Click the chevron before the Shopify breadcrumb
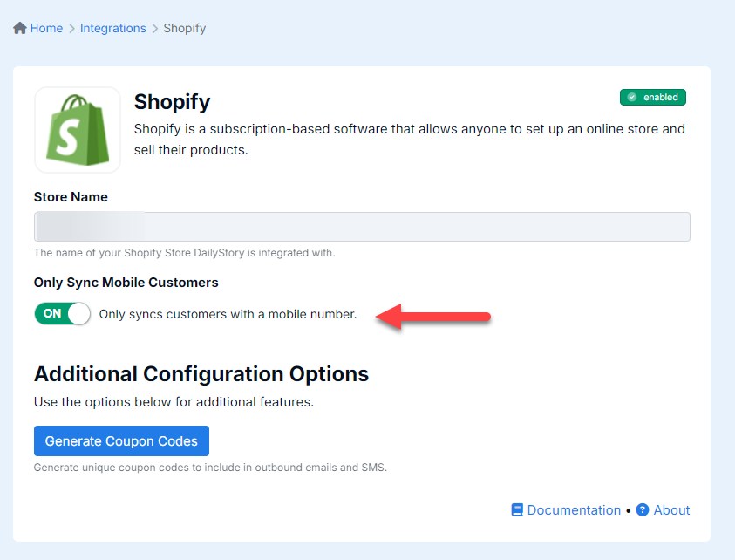This screenshot has width=735, height=560. point(155,28)
